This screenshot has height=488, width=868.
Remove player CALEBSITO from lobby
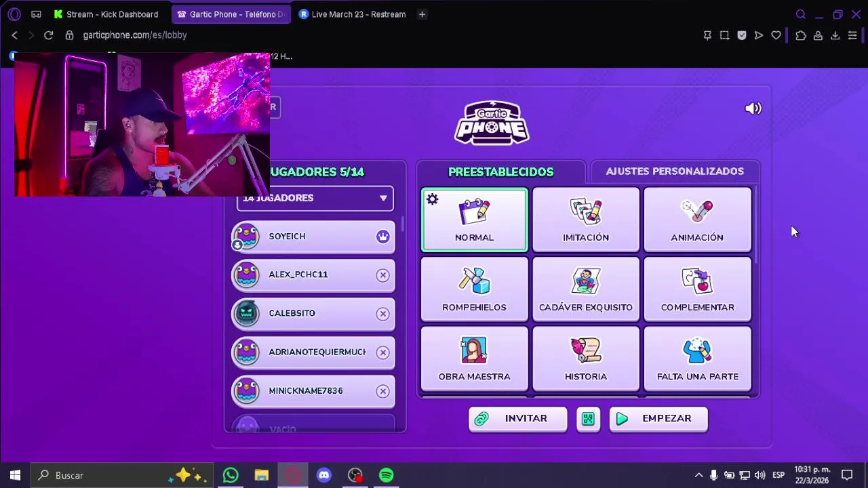point(383,314)
